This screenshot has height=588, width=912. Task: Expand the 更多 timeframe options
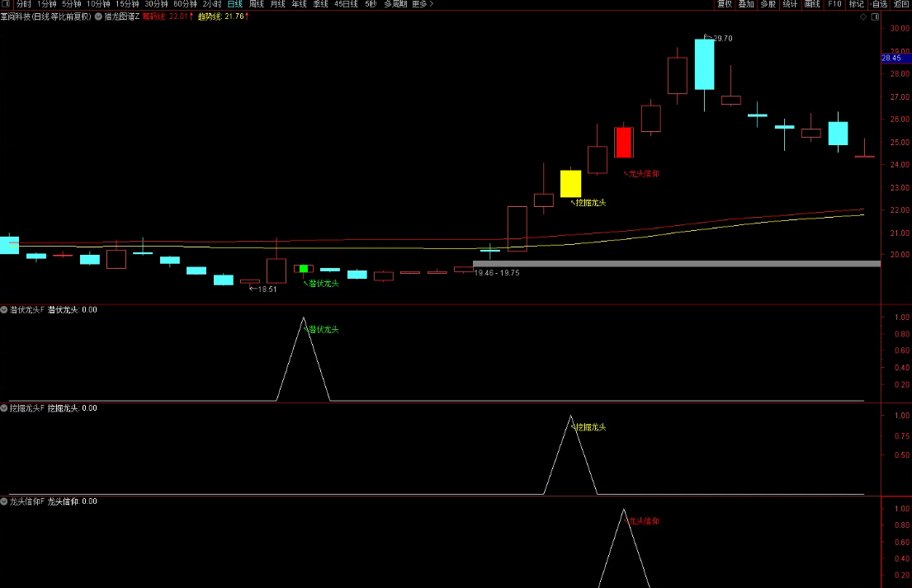point(422,4)
